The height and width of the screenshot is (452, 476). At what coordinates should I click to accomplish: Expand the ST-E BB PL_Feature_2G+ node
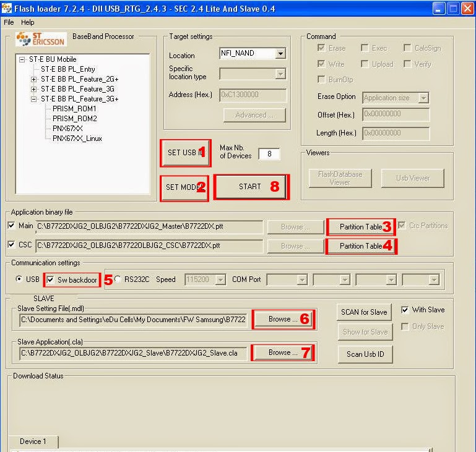(33, 79)
